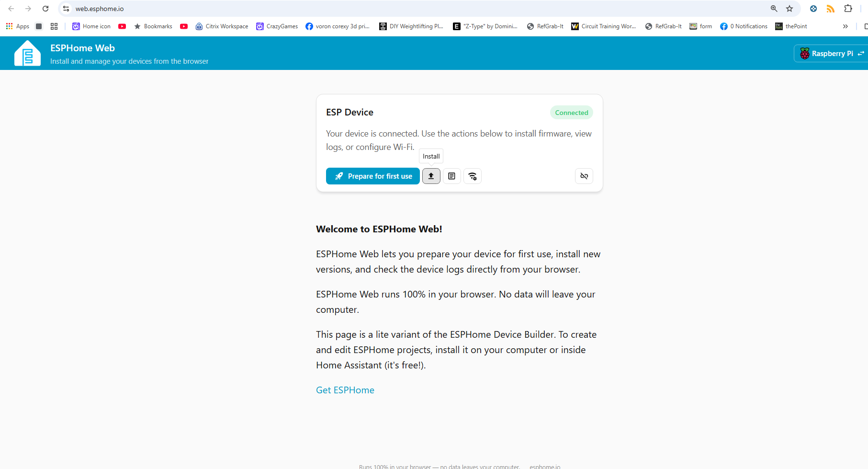Click the ESPHome Web header title
The width and height of the screenshot is (868, 469).
(82, 48)
